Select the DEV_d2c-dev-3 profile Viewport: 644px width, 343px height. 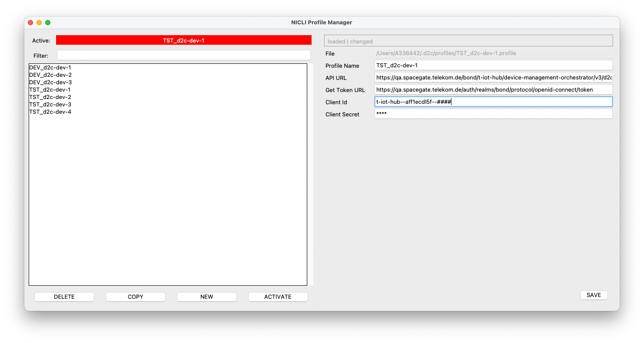coord(50,82)
